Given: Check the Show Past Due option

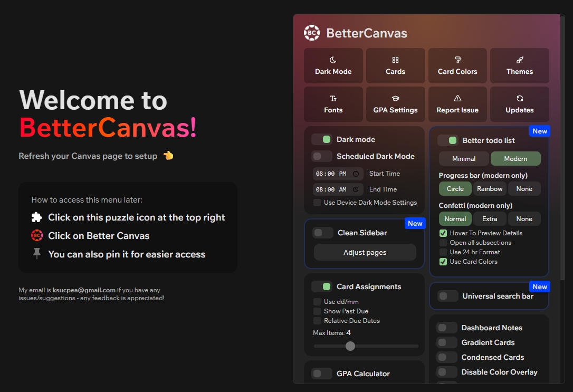Looking at the screenshot, I should coord(317,311).
